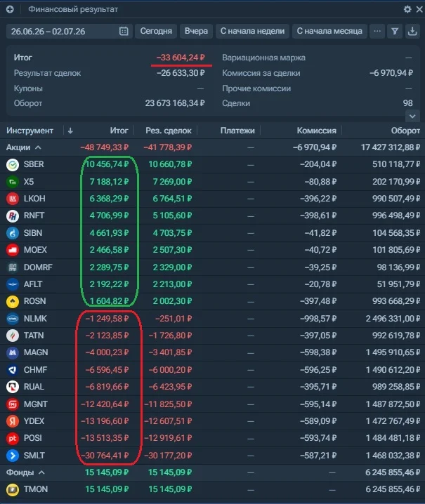The height and width of the screenshot is (504, 425).
Task: Click the SBER instrument logo
Action: point(13,164)
